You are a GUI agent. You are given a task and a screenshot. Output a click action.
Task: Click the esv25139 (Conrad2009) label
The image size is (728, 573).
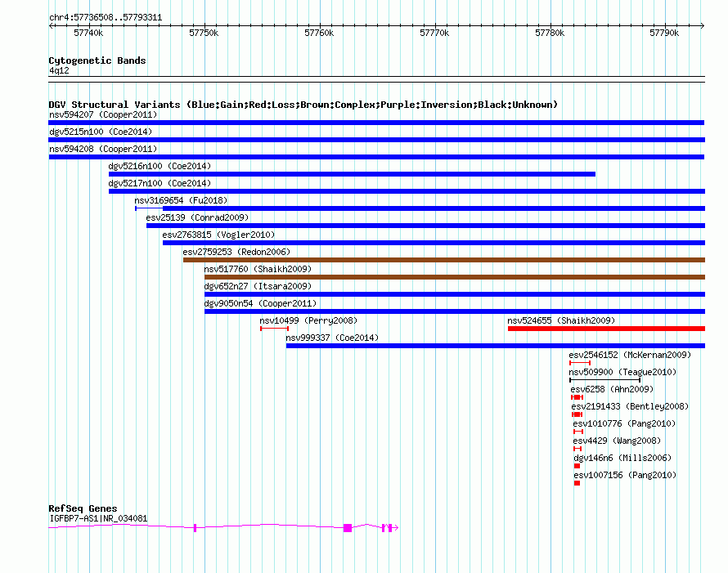pyautogui.click(x=197, y=217)
